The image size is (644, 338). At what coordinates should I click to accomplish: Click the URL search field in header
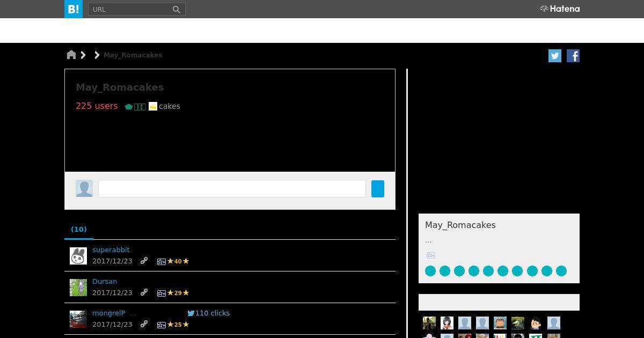130,9
